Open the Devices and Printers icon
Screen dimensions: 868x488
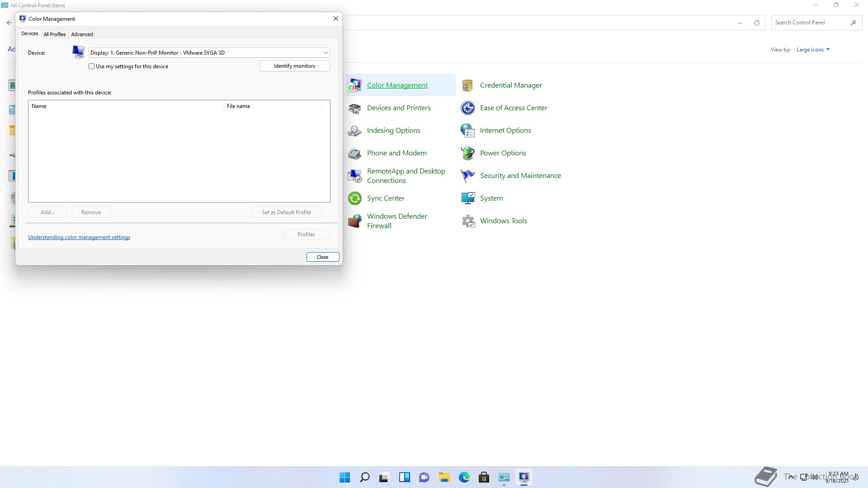point(355,108)
